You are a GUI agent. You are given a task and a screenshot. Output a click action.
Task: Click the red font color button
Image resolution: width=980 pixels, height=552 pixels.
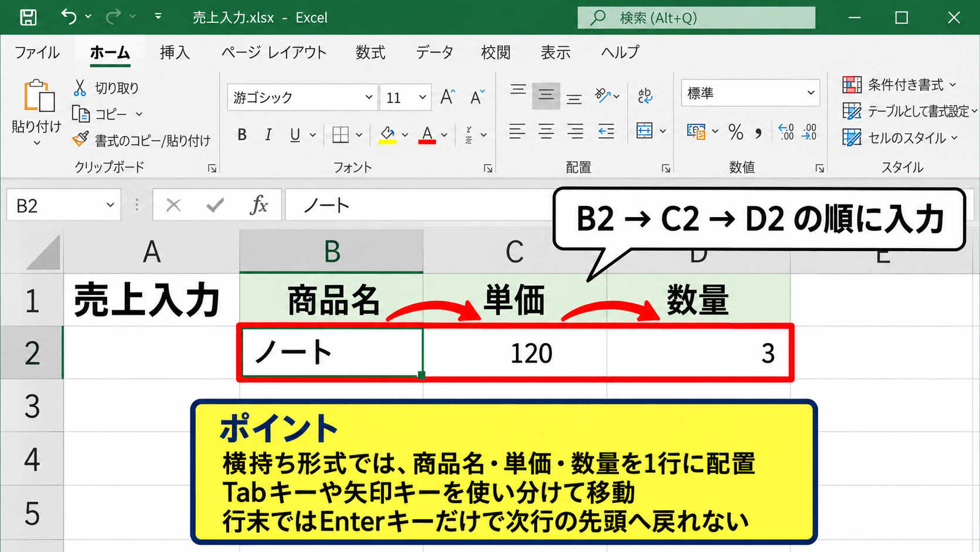tap(427, 135)
